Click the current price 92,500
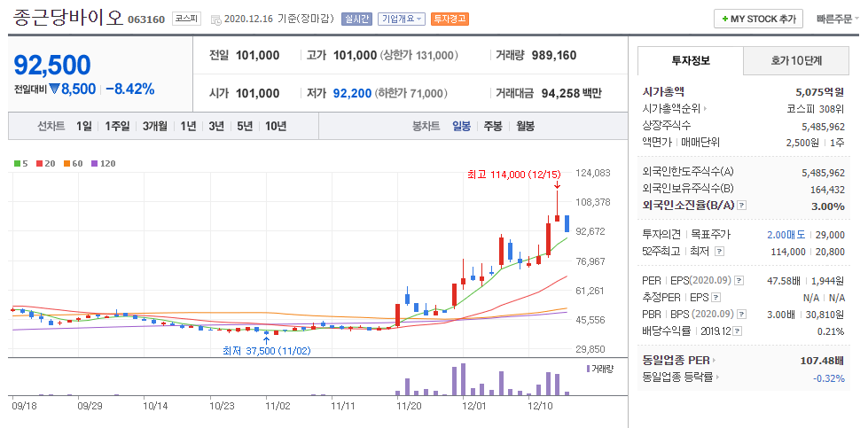868x428 pixels. [52, 66]
